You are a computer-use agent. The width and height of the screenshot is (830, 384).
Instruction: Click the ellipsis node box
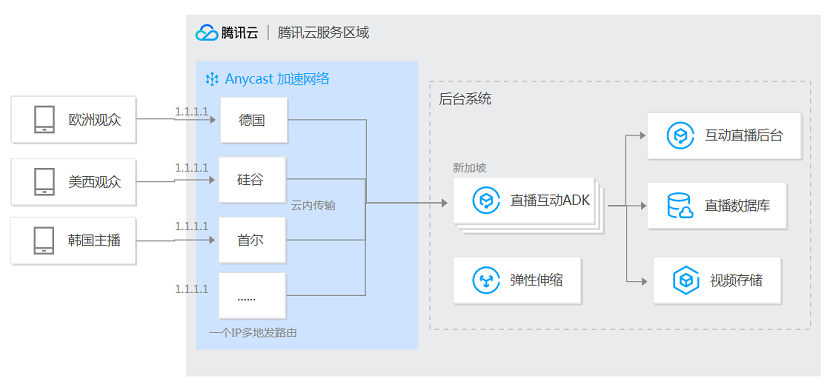pos(254,296)
